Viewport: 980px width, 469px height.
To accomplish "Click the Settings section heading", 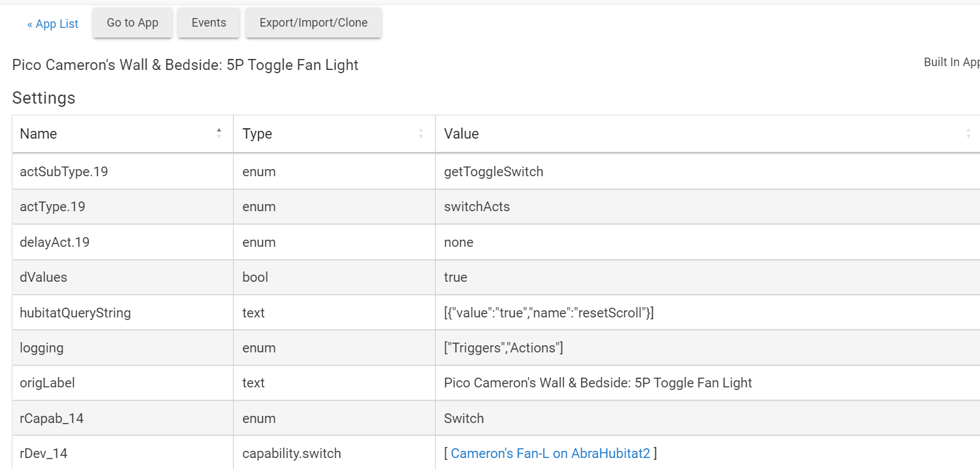I will tap(43, 98).
